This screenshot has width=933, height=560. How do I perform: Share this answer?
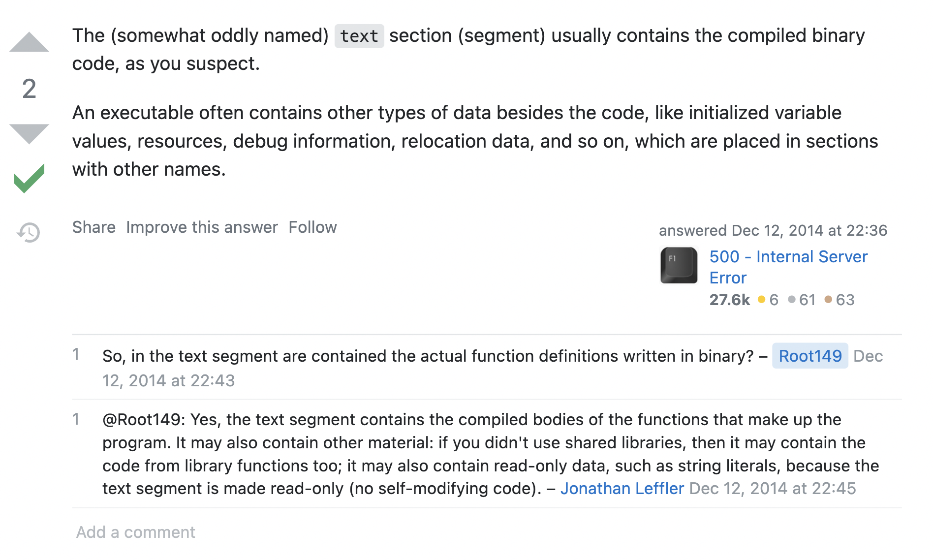(x=93, y=227)
